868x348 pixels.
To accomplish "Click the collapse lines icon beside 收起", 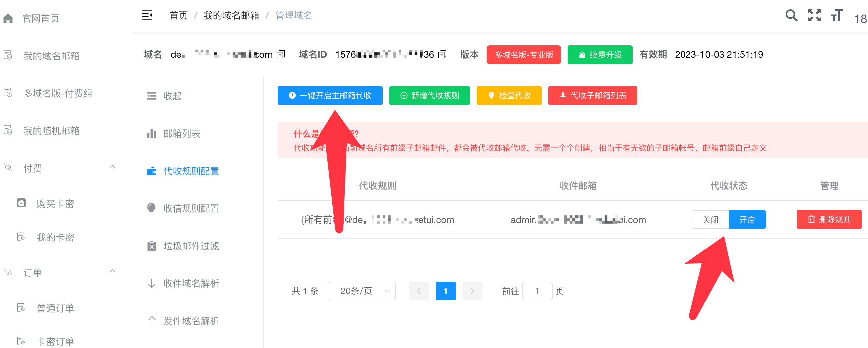I will 151,96.
